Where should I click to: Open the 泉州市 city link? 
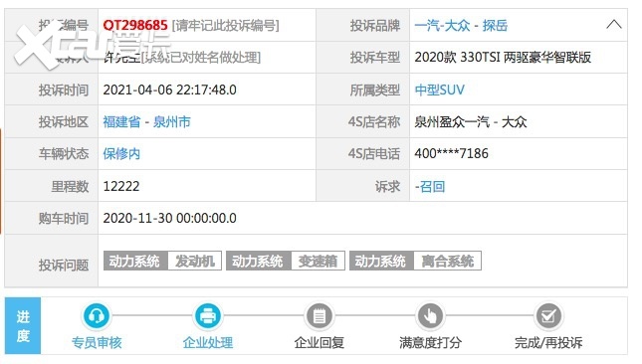tap(172, 122)
